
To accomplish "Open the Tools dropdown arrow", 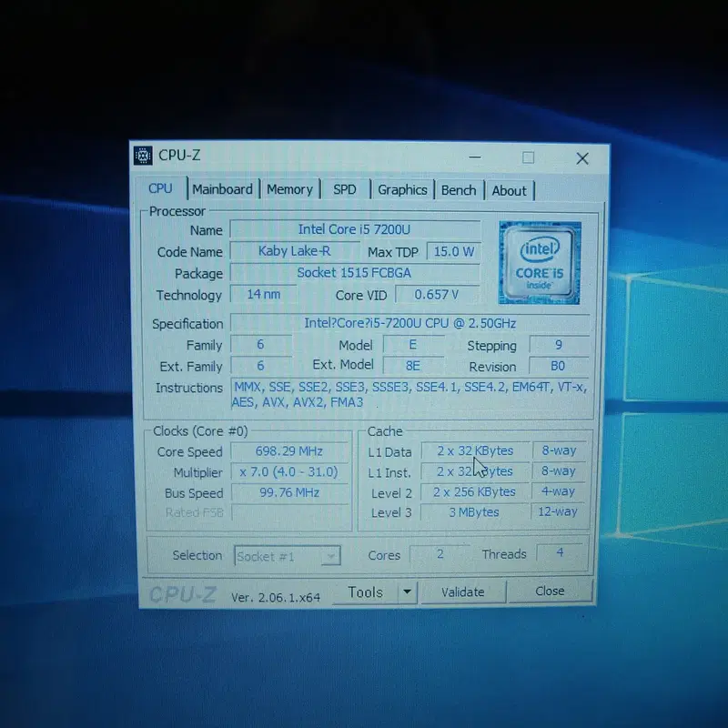I will 407,592.
